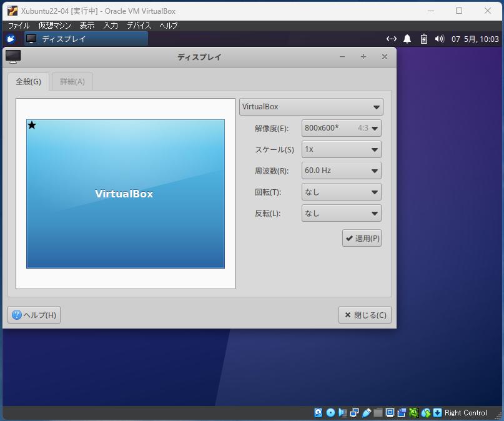This screenshot has height=421, width=504.
Task: Click the network adapter status icon
Action: click(x=354, y=412)
